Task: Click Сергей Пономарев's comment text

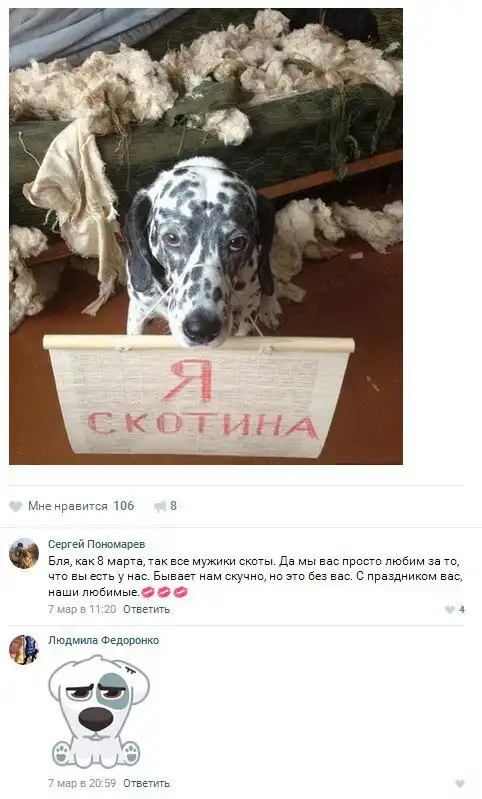Action: coord(255,577)
